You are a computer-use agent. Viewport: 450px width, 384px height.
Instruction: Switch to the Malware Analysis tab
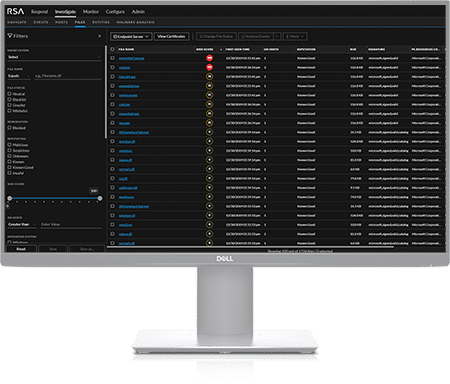(x=135, y=22)
